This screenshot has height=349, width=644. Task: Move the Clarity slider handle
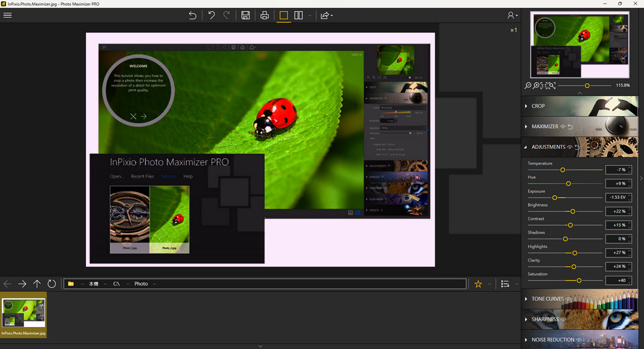tap(573, 267)
